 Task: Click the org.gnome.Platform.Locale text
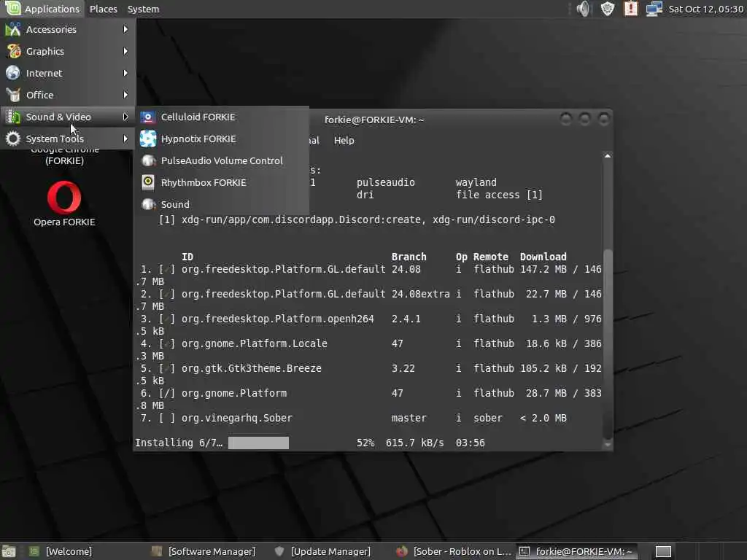[x=255, y=344]
